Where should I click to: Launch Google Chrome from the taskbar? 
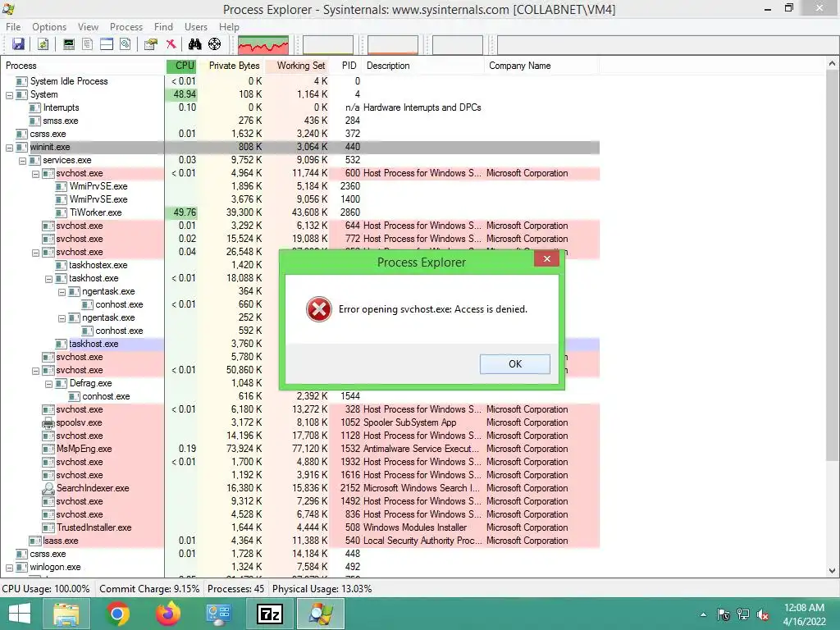117,614
